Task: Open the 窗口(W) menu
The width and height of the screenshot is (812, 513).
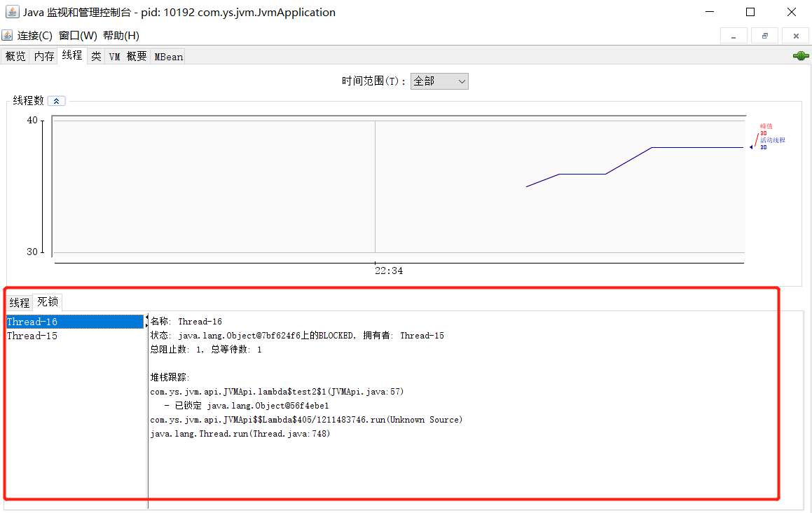Action: [78, 35]
